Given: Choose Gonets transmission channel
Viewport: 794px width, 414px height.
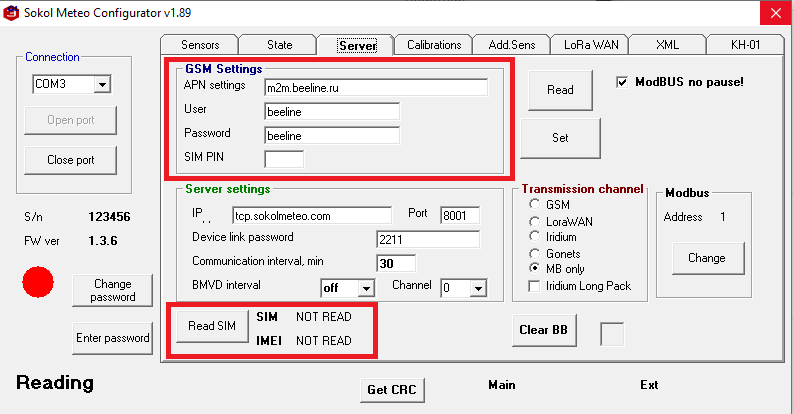Looking at the screenshot, I should click(x=534, y=254).
